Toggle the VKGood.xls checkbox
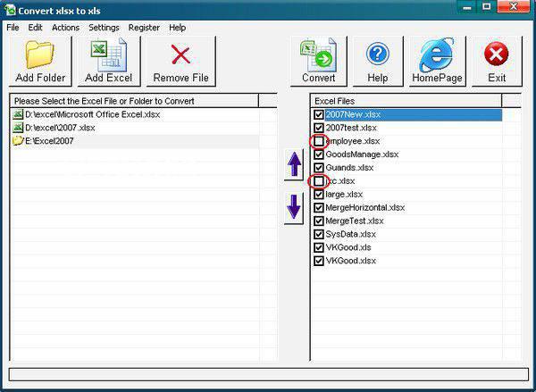This screenshot has height=392, width=536. pos(319,247)
